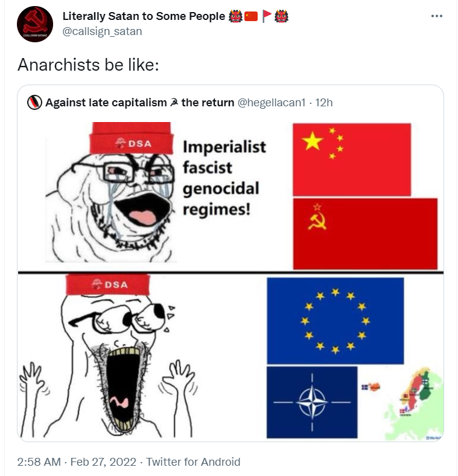Click the Imperialist fascist genocidal regimes text
This screenshot has width=458, height=476.
pos(224,178)
